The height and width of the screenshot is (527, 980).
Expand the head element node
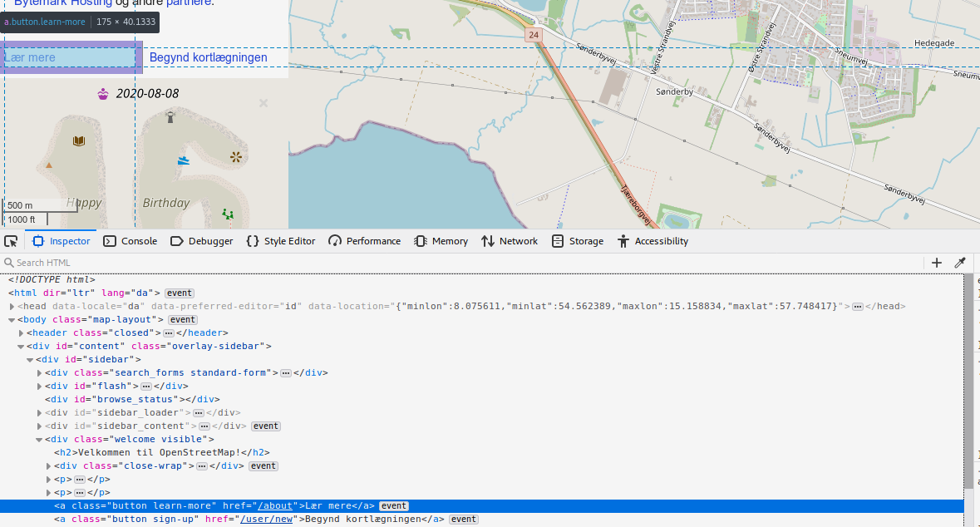click(12, 307)
